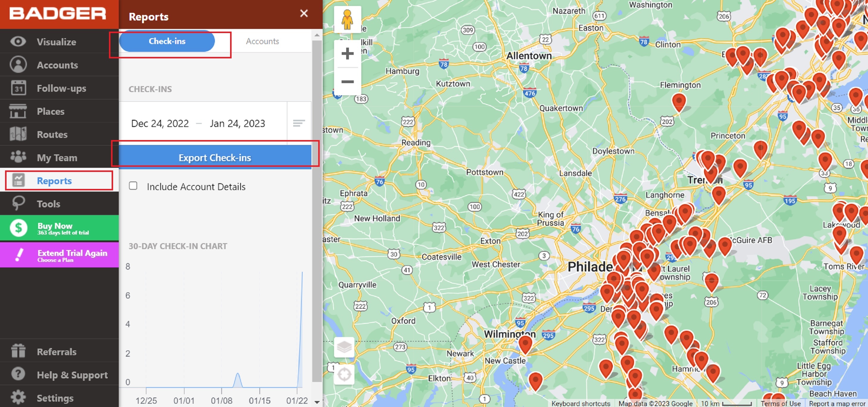Click the start date Dec 24, 2022

pos(160,123)
